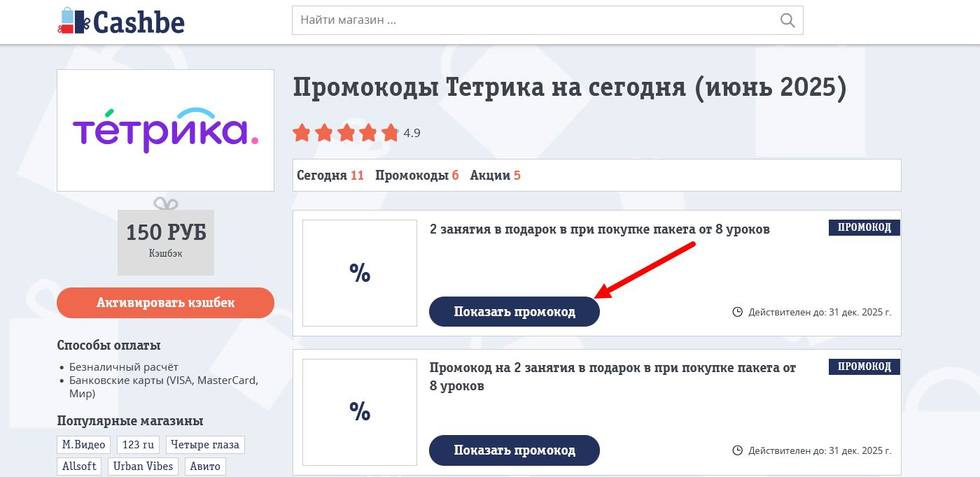Image resolution: width=980 pixels, height=477 pixels.
Task: Click the '150 РУБ' cashback badge
Action: click(x=166, y=242)
